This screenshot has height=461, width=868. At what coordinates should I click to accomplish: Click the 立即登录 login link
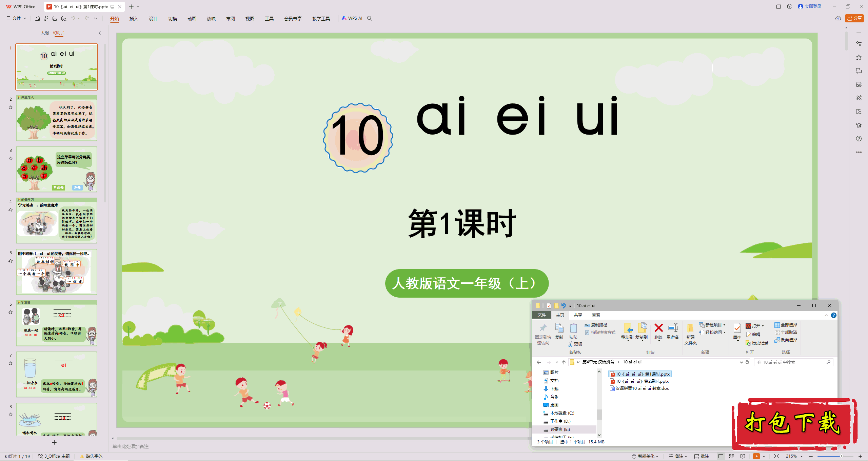810,6
